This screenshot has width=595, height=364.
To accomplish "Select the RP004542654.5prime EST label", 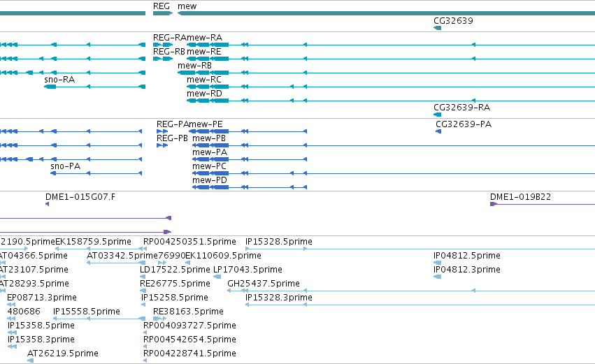I will [x=189, y=340].
